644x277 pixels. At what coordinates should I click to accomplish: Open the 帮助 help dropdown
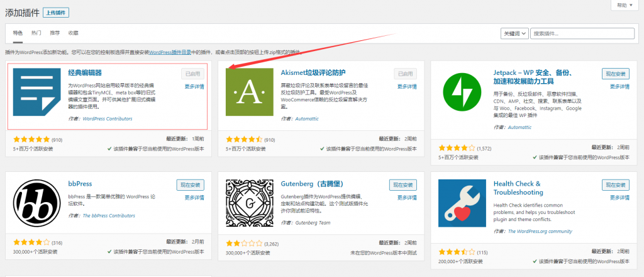(625, 5)
